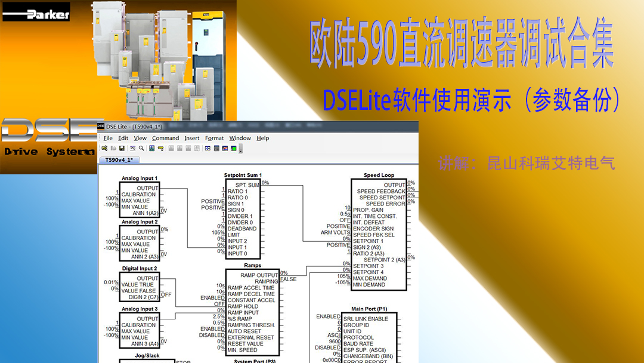Click the Save diskette toolbar icon
The width and height of the screenshot is (644, 363).
click(x=122, y=148)
